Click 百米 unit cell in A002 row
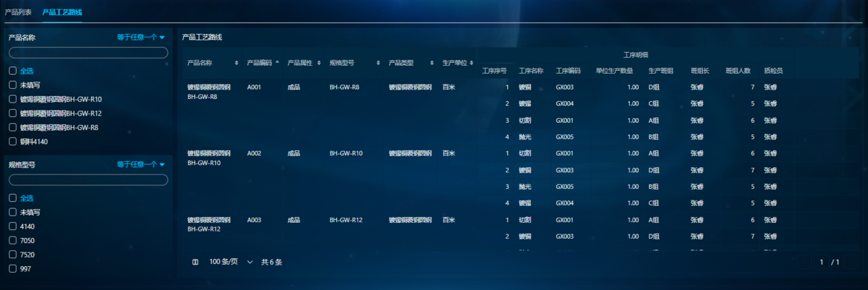 (448, 153)
